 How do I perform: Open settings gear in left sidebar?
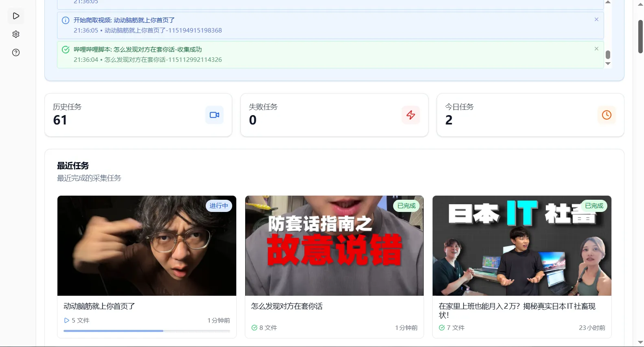[16, 34]
